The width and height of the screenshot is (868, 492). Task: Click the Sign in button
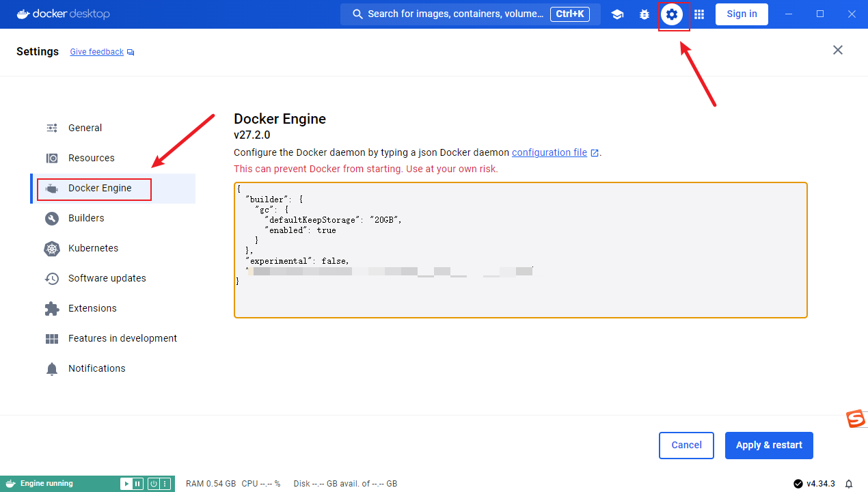point(742,14)
